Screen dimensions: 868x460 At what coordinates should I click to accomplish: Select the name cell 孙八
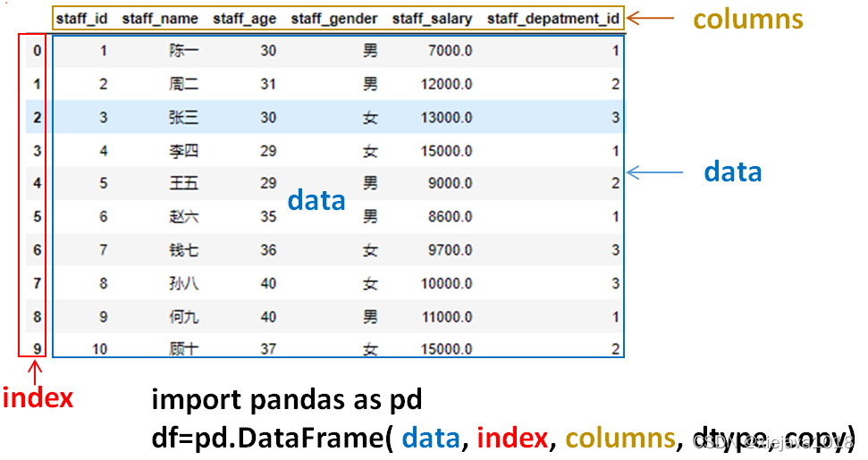(x=184, y=283)
